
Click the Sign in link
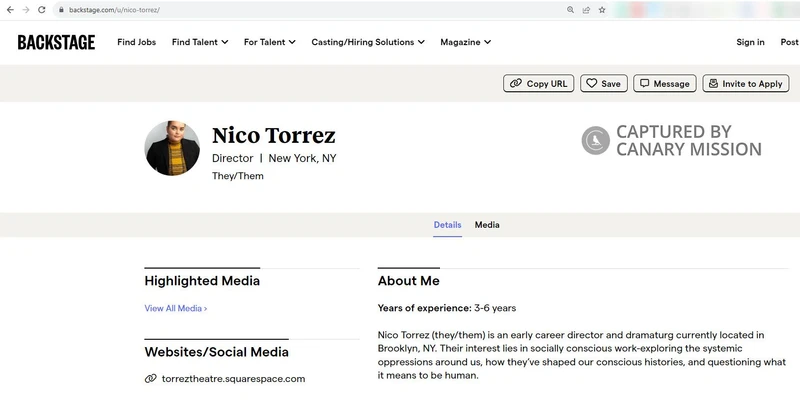click(750, 42)
